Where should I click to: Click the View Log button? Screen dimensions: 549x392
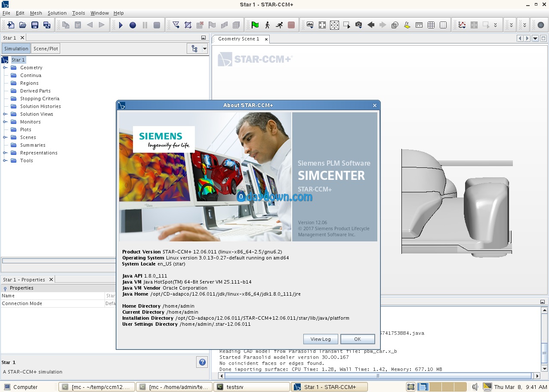tap(321, 339)
